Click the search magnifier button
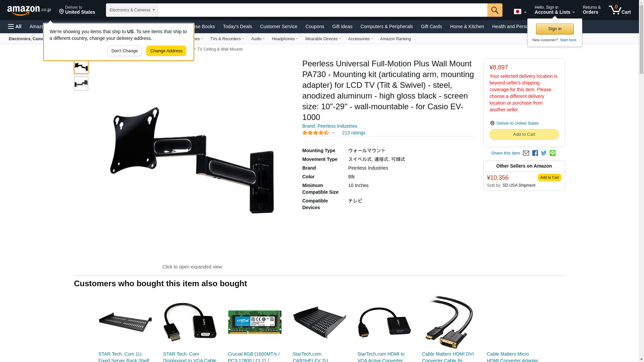 coord(495,10)
